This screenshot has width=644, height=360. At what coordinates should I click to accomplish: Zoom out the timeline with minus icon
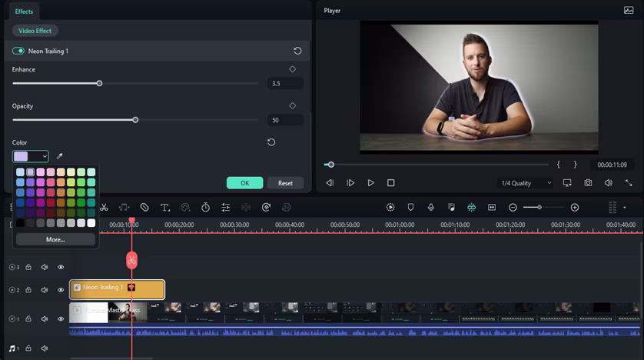(x=513, y=208)
